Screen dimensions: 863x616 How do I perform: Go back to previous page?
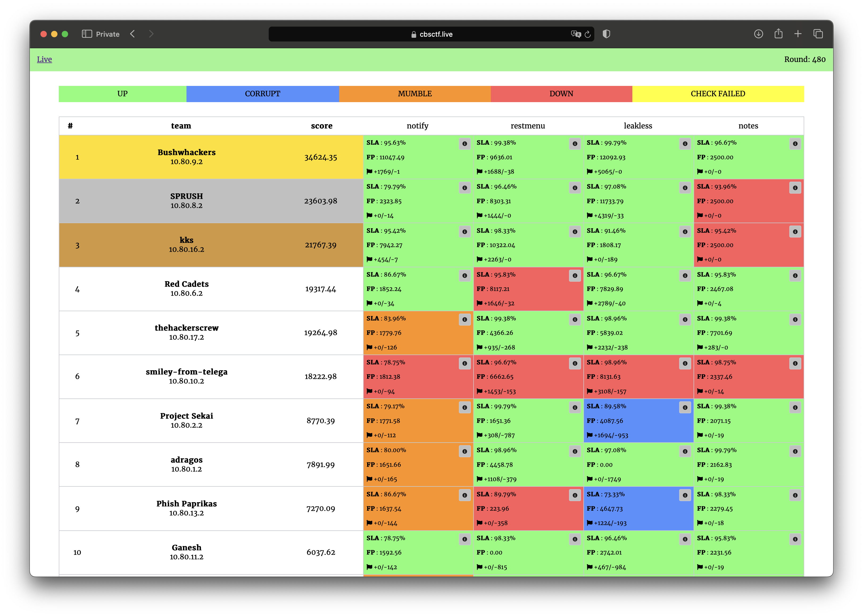[x=132, y=34]
